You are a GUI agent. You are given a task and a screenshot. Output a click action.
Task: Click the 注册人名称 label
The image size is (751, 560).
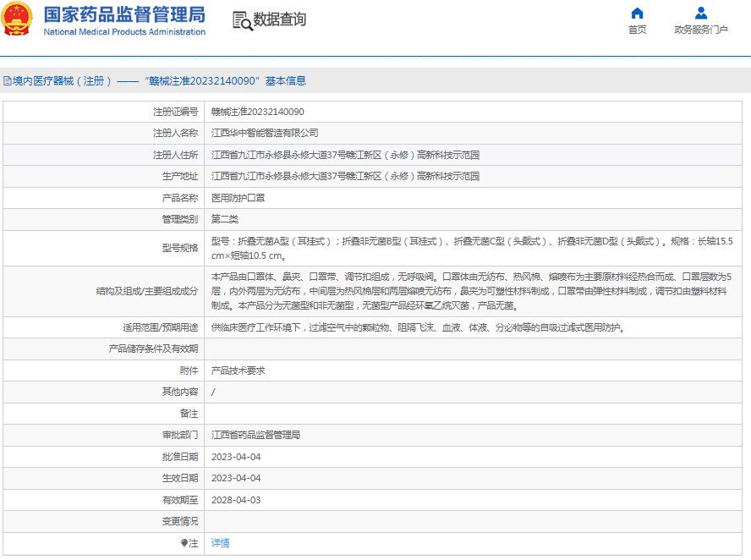click(175, 133)
